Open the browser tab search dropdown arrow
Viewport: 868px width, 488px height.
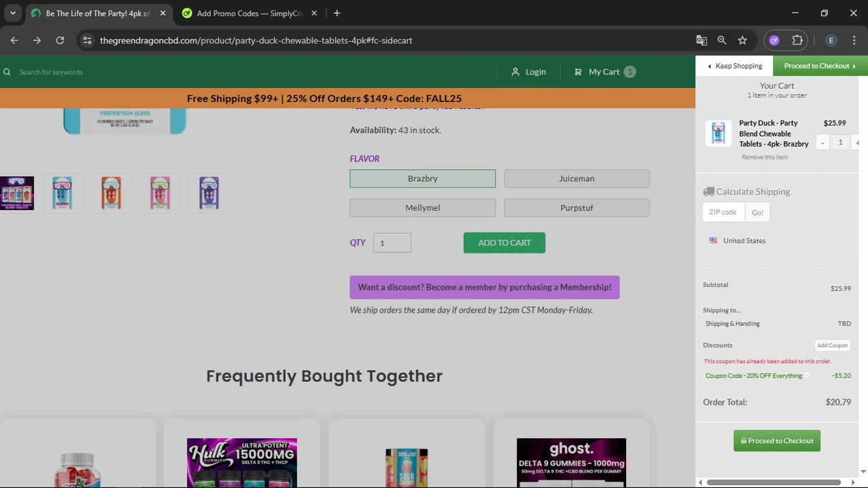point(13,13)
